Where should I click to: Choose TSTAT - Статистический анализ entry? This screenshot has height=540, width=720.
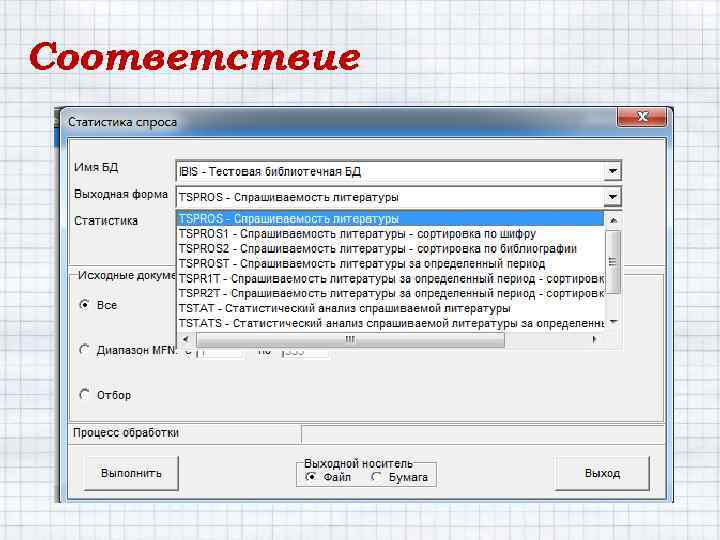pos(390,308)
